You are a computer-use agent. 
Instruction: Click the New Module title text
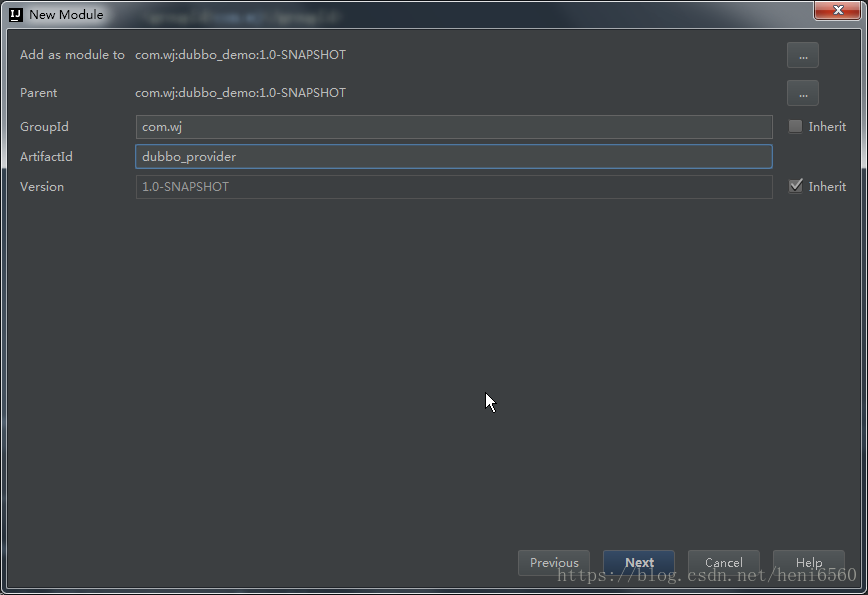click(66, 14)
